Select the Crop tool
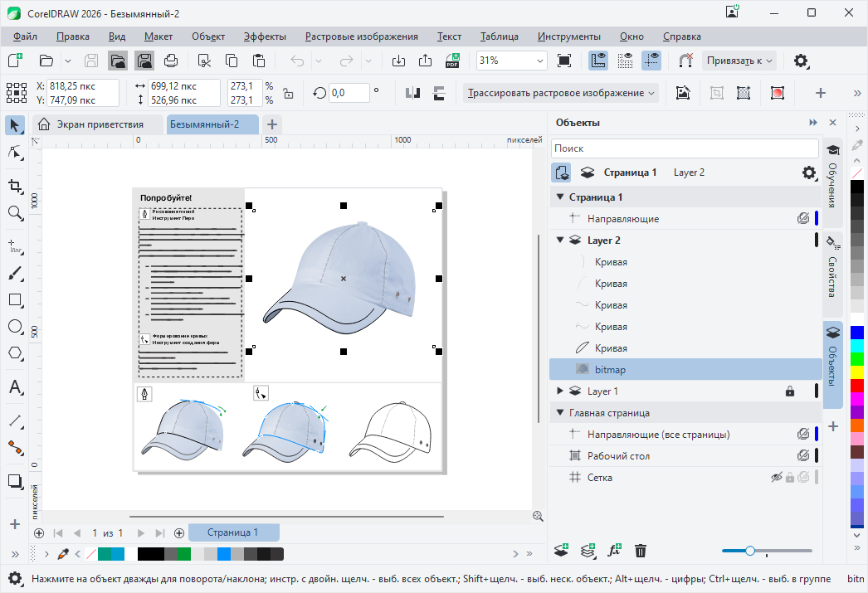The height and width of the screenshot is (593, 868). click(15, 186)
